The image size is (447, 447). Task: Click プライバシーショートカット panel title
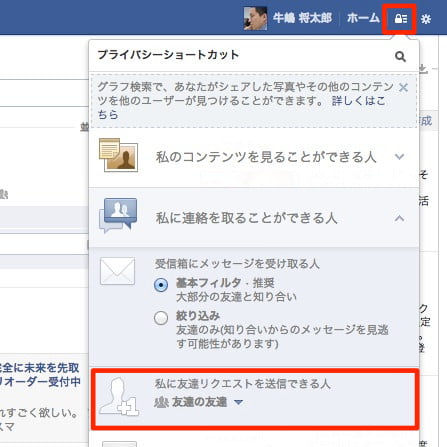(x=168, y=55)
